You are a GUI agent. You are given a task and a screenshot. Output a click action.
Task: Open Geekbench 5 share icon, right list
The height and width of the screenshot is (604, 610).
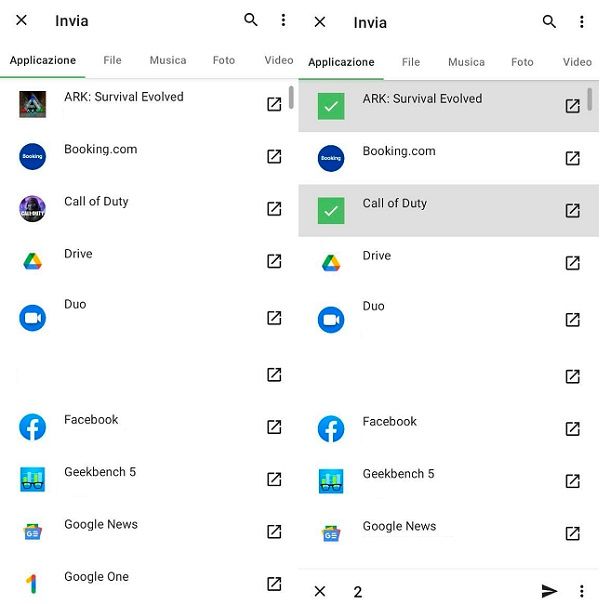[573, 481]
